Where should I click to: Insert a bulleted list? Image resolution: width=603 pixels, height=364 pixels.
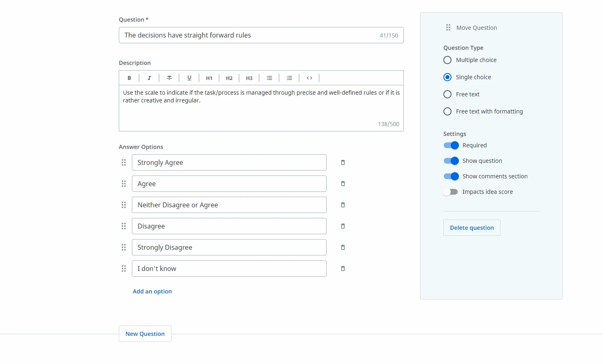point(269,78)
